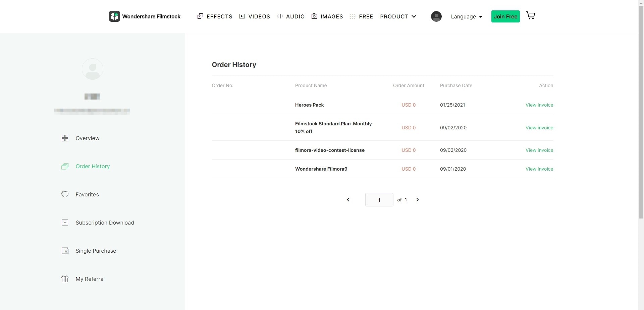644x310 pixels.
Task: Click the Order Amount column header
Action: (x=409, y=85)
